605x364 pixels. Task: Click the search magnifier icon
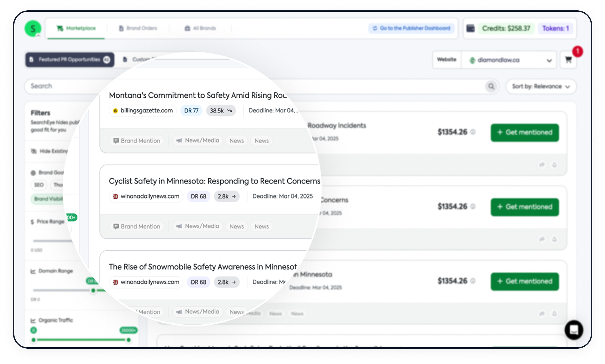click(x=491, y=86)
